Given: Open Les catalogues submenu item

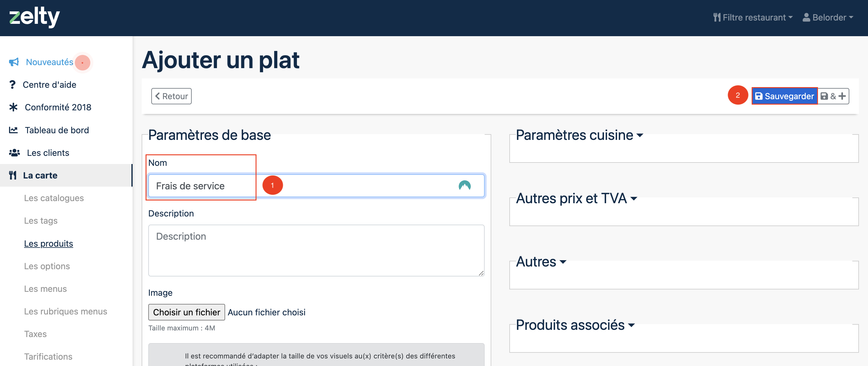Looking at the screenshot, I should [54, 198].
